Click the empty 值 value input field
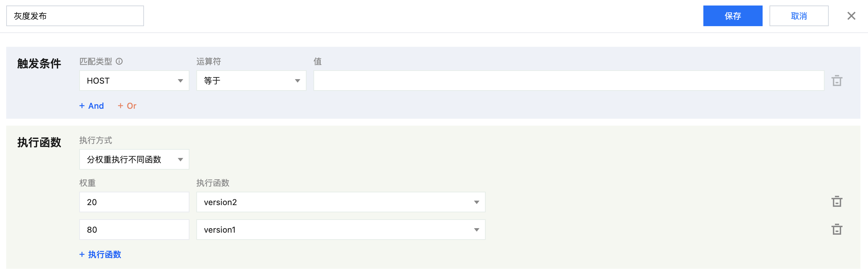 click(x=569, y=81)
